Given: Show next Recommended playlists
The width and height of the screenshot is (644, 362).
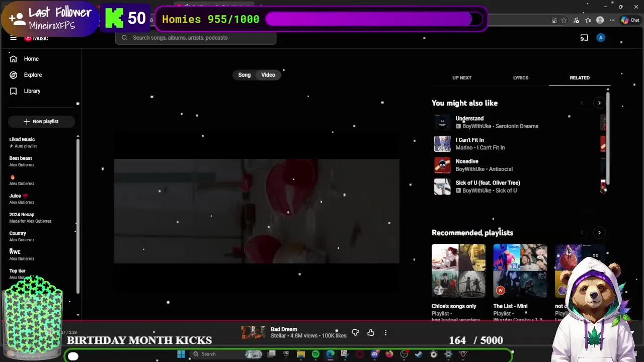Looking at the screenshot, I should click(599, 233).
